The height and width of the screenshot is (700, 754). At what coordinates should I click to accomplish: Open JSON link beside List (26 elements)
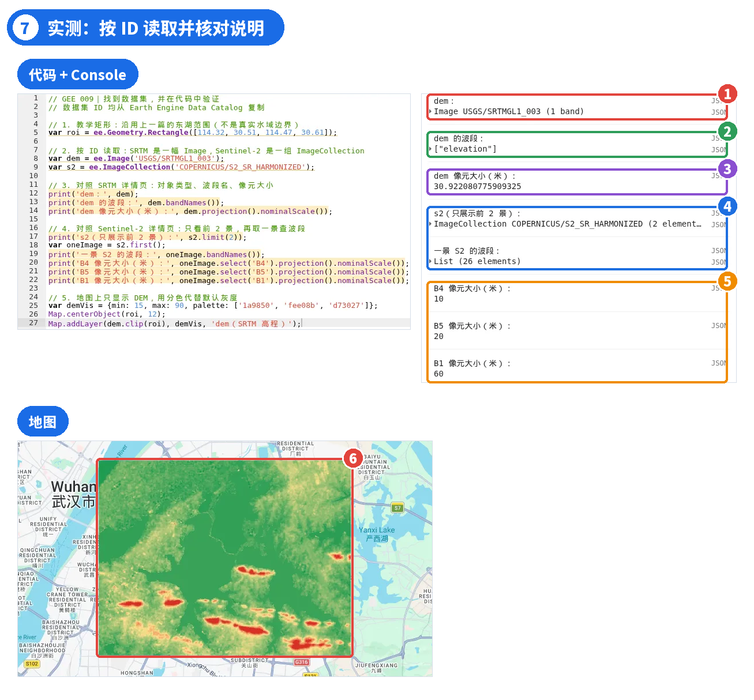click(718, 262)
